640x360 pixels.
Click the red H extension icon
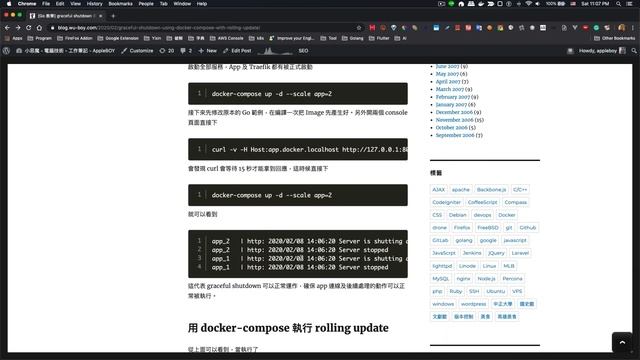point(372,28)
